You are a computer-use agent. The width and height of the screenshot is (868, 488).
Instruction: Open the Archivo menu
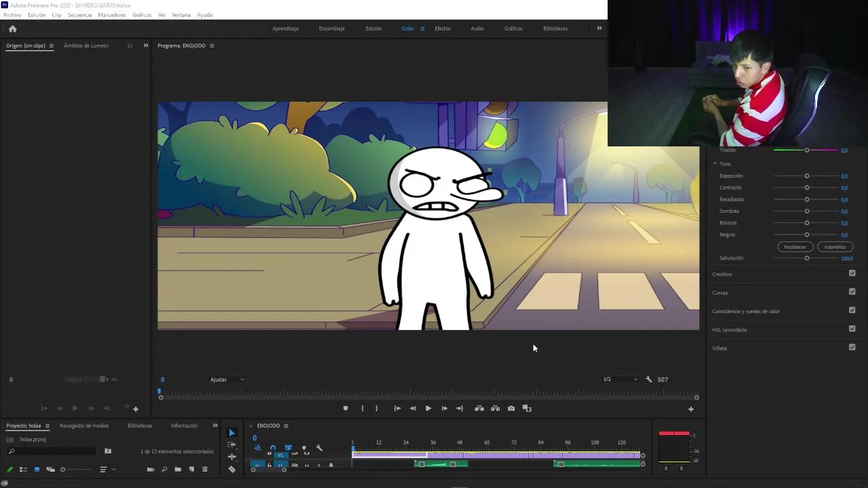point(12,15)
